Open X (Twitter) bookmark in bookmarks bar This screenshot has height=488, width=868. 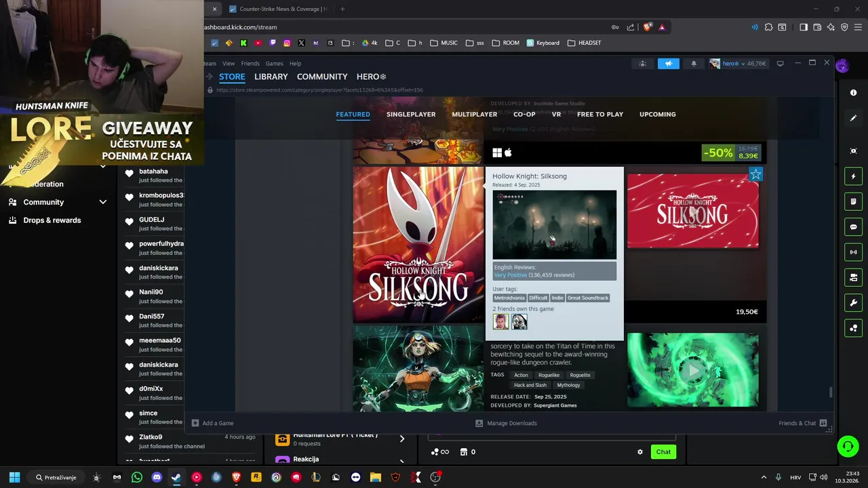coord(301,43)
